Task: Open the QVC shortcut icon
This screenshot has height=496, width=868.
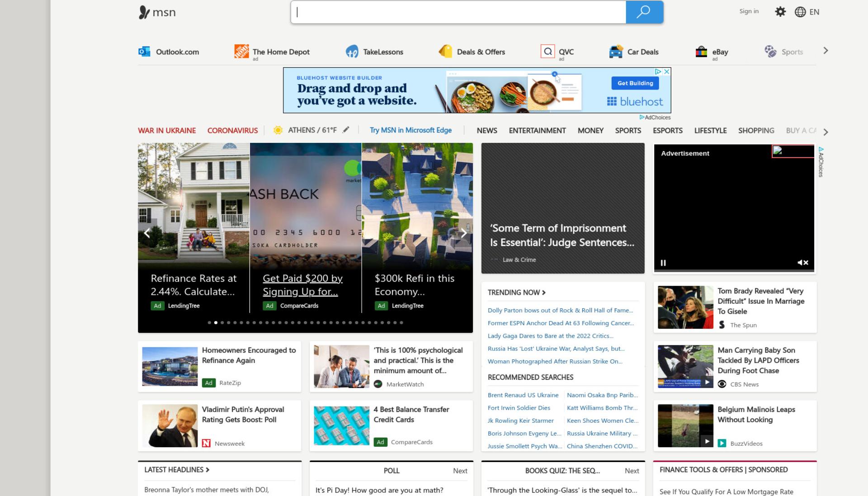Action: pyautogui.click(x=547, y=52)
